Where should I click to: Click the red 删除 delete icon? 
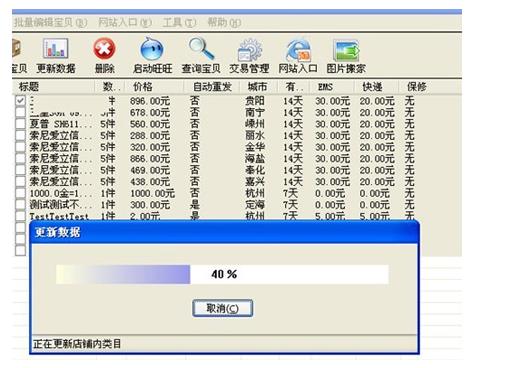coord(104,49)
